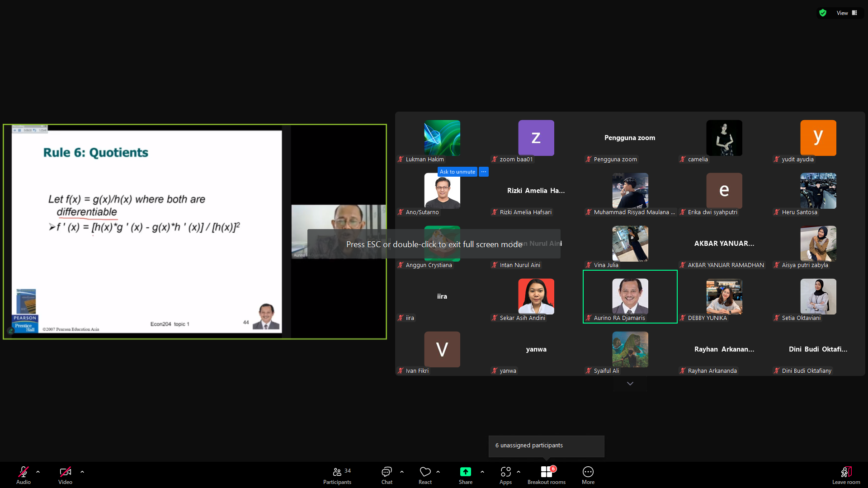Viewport: 868px width, 488px height.
Task: Click the muted mic icon beside Lukman Hakim
Action: 401,160
